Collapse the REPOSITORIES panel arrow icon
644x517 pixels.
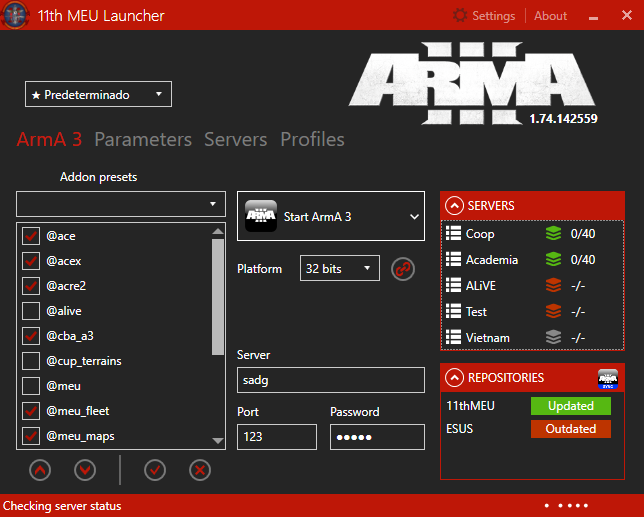(x=454, y=377)
